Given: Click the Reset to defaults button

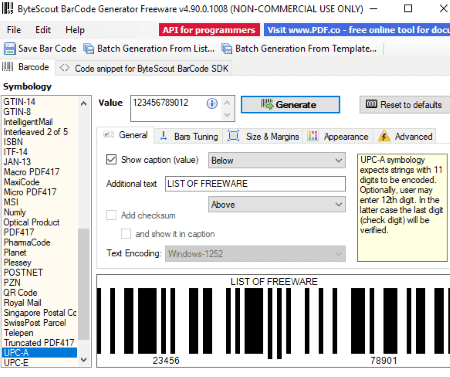Looking at the screenshot, I should point(405,105).
